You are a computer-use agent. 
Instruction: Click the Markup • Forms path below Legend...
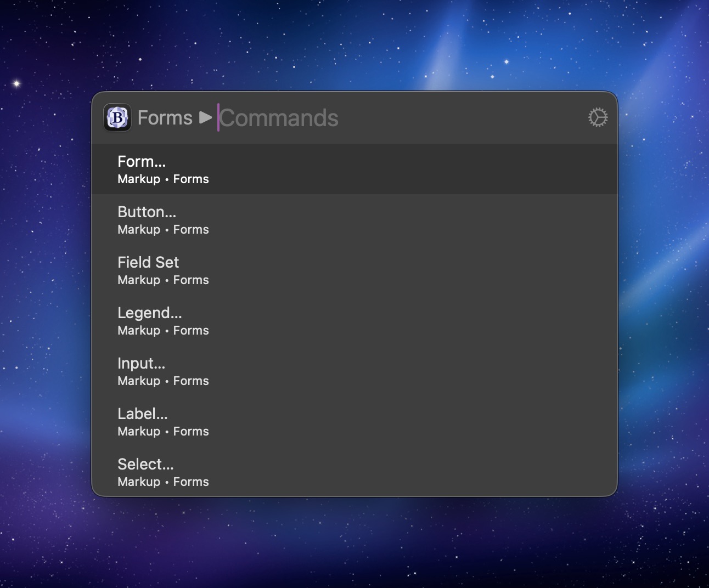[163, 331]
